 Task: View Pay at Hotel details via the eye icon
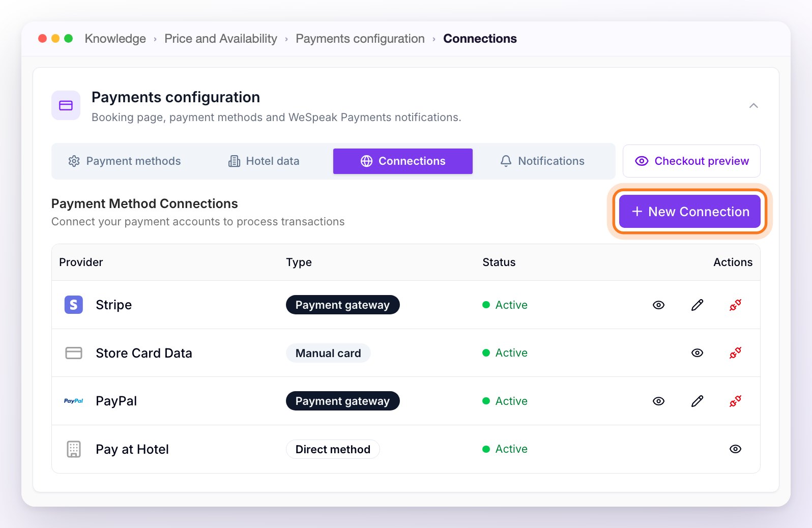(x=735, y=449)
